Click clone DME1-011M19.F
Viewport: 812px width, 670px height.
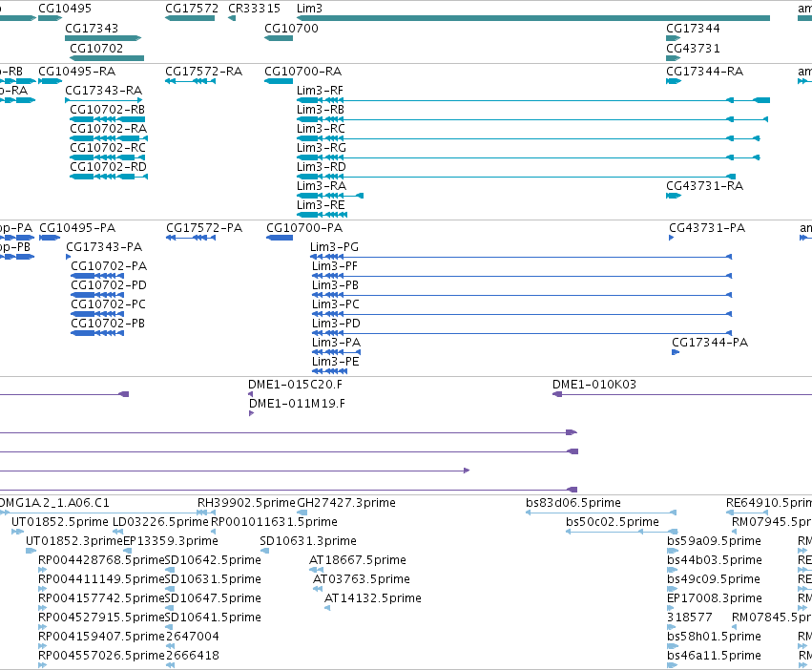(x=298, y=404)
